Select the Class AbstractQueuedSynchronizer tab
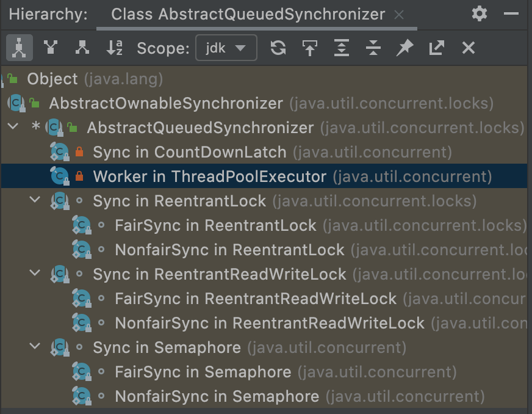 [x=248, y=15]
